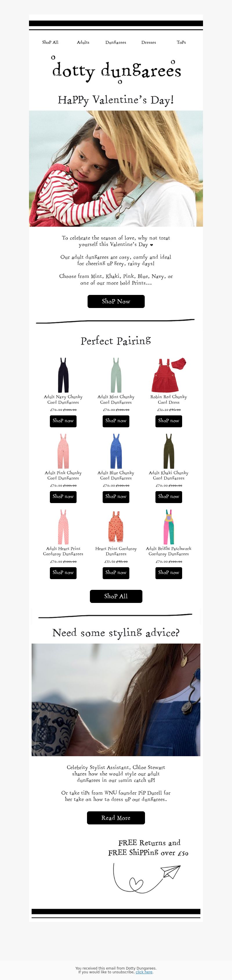Click the dotty dungarees logo
Viewport: 232px width, 980px height.
(116, 70)
